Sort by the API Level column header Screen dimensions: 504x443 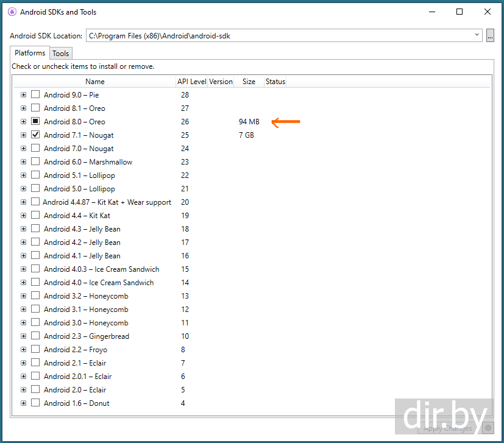(191, 82)
